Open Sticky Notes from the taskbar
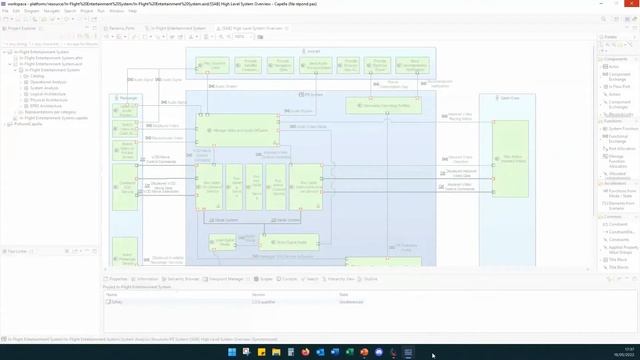 point(261,352)
